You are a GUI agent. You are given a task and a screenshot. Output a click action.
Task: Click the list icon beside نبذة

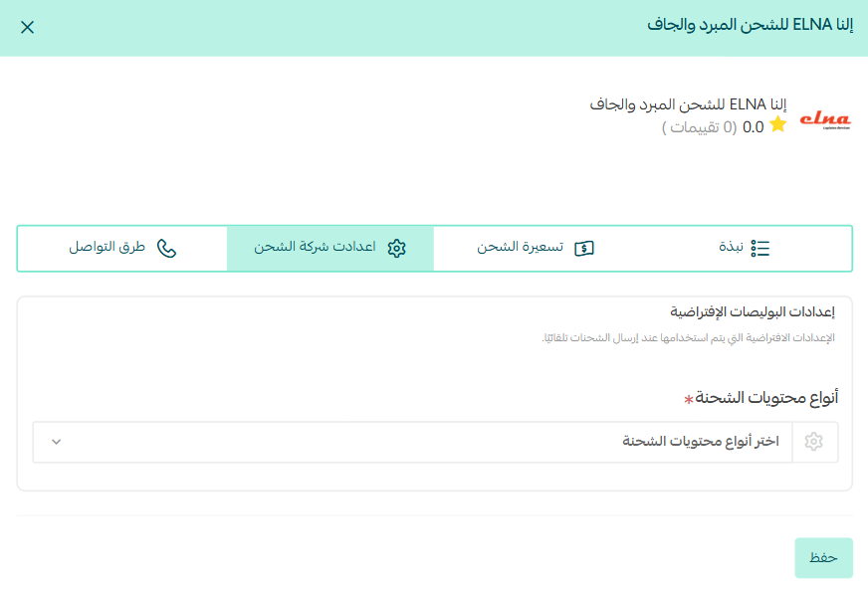click(x=760, y=249)
